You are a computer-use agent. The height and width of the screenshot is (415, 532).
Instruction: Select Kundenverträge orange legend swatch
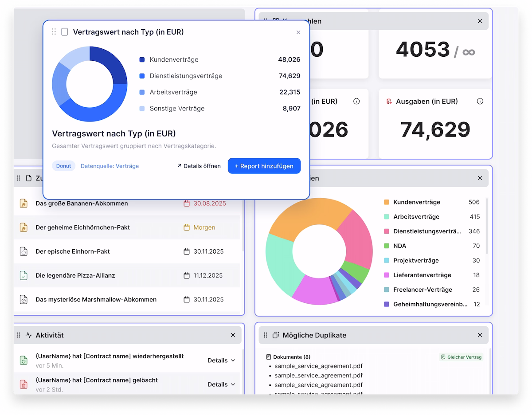387,202
